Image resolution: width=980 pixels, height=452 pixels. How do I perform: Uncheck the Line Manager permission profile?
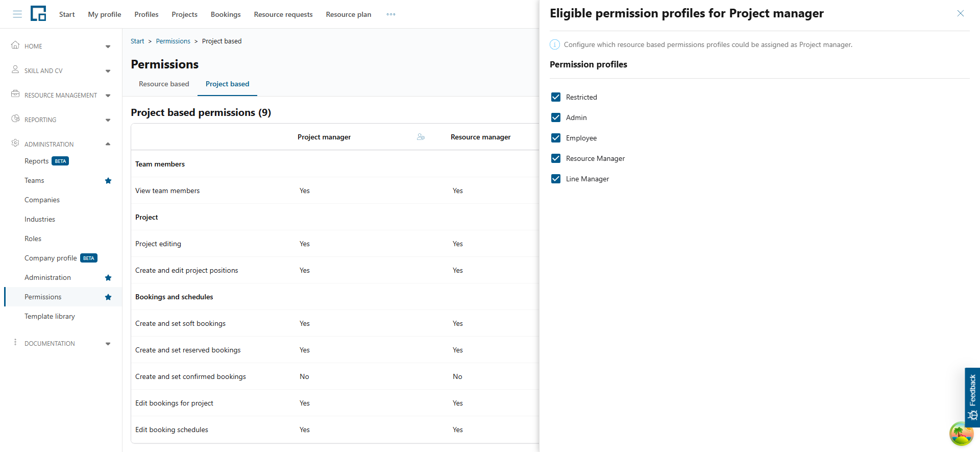click(556, 179)
